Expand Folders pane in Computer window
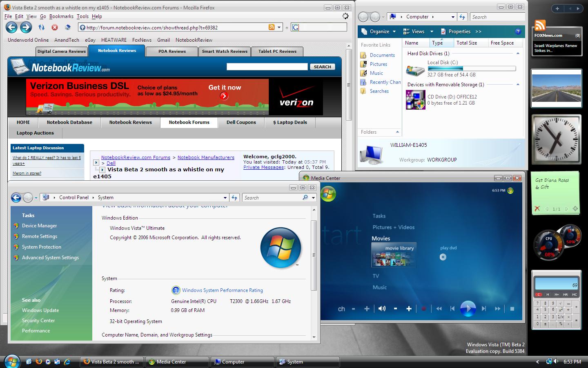 397,132
